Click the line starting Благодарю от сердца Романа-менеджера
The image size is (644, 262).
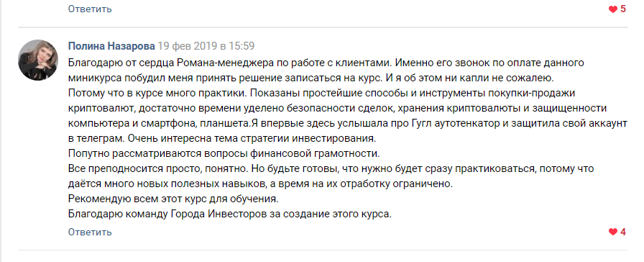pos(326,63)
